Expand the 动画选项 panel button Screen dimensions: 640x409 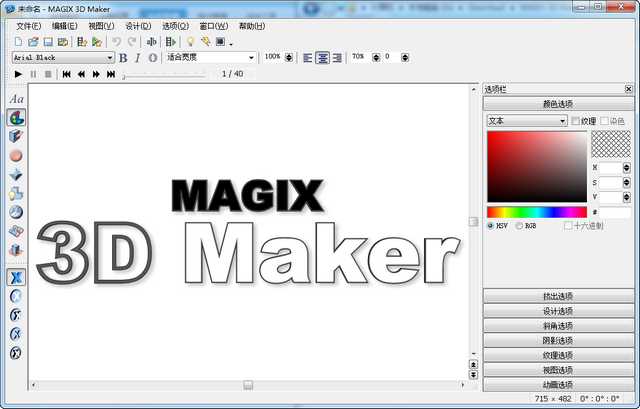click(558, 385)
